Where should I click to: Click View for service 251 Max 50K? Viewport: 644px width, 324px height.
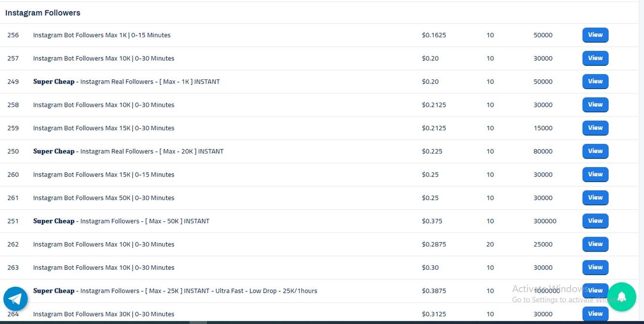pyautogui.click(x=595, y=221)
